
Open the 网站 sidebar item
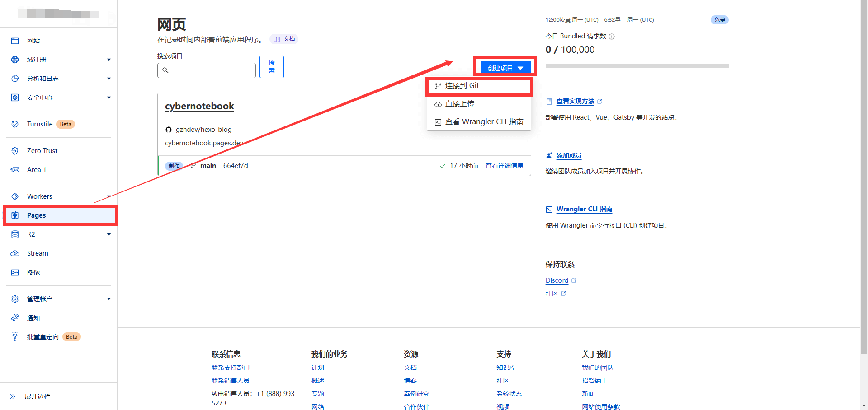tap(59, 41)
